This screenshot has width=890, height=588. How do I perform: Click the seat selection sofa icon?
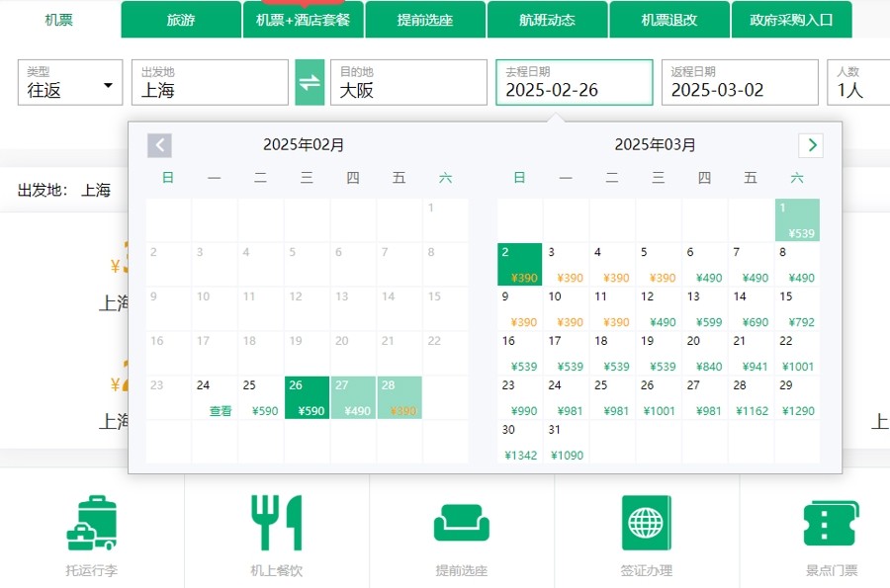pyautogui.click(x=461, y=523)
